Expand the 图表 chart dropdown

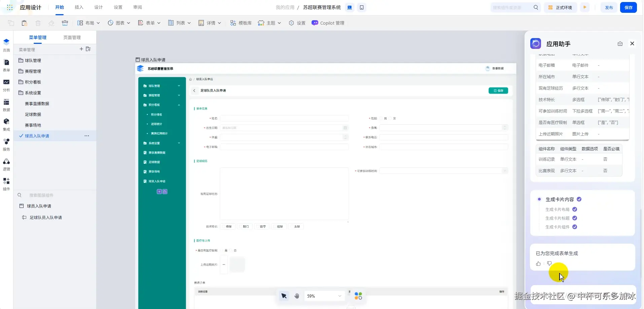pyautogui.click(x=119, y=23)
